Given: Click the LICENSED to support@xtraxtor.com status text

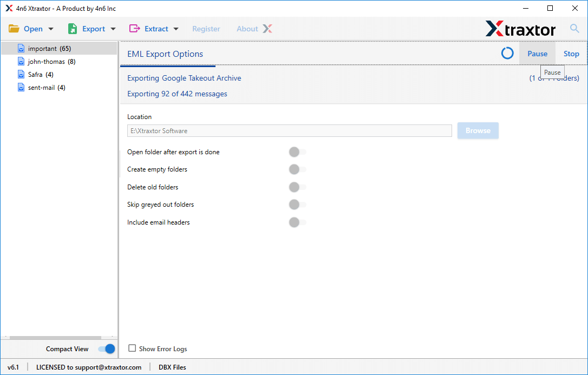Looking at the screenshot, I should point(89,367).
